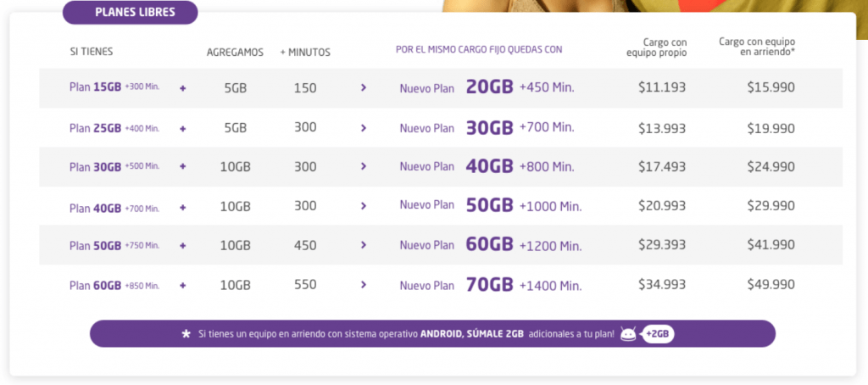Click plus sign next to Plan 40GB
This screenshot has height=385, width=868.
pyautogui.click(x=183, y=207)
